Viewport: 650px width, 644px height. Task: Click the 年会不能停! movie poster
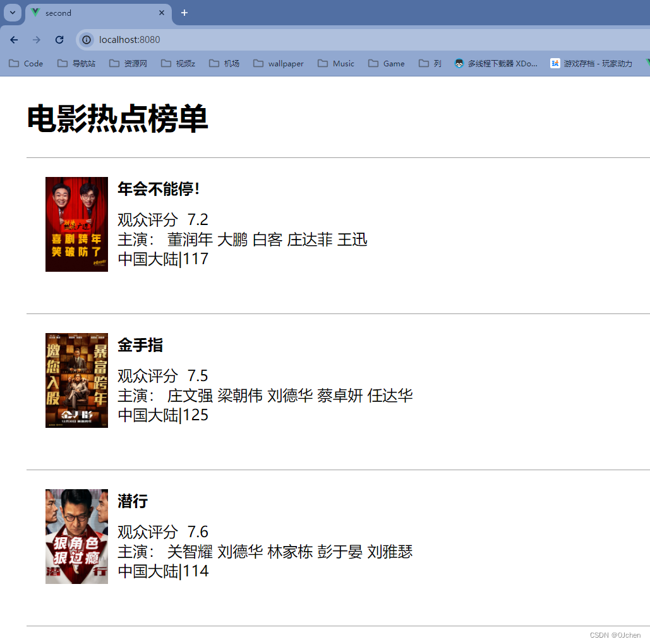coord(76,224)
